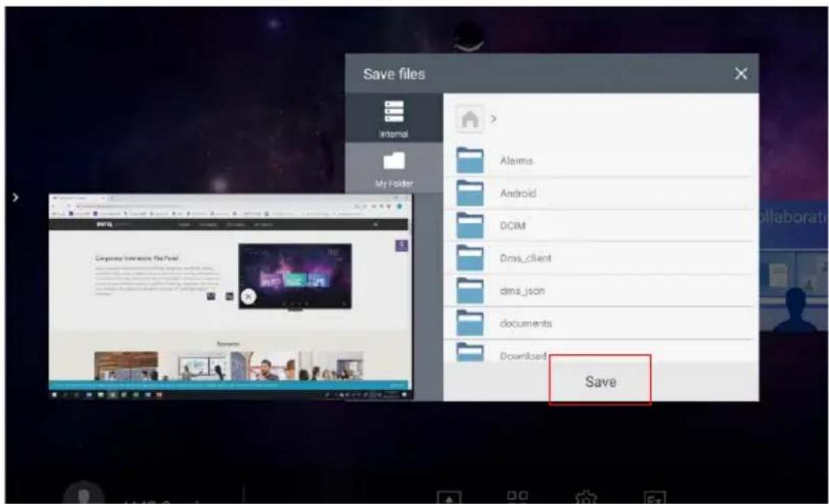Go to the home directory icon
This screenshot has width=829, height=504.
point(469,119)
